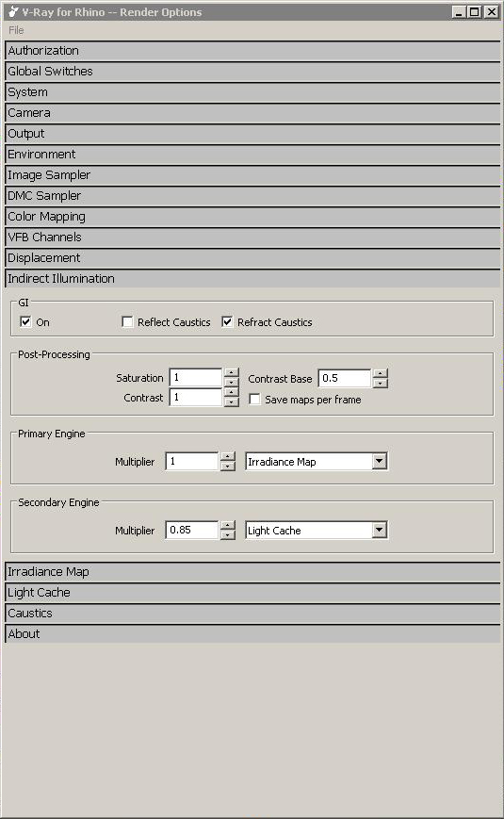The height and width of the screenshot is (819, 504).
Task: Open the About rollout
Action: point(252,634)
